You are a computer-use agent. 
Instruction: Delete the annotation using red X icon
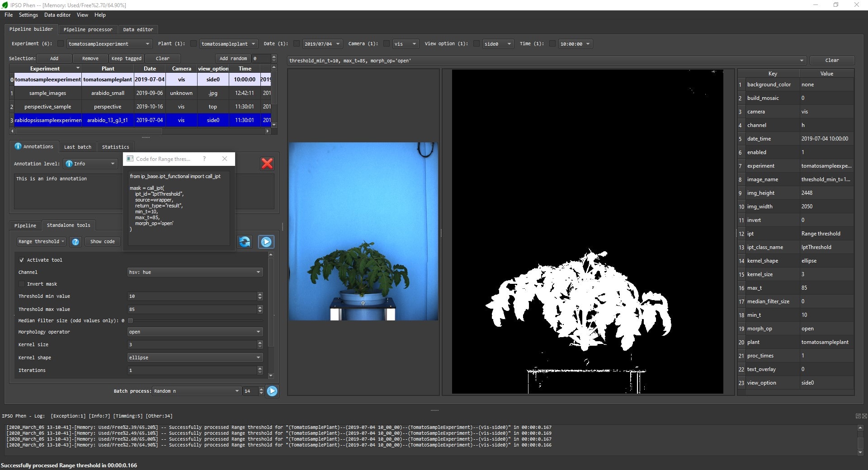[267, 164]
